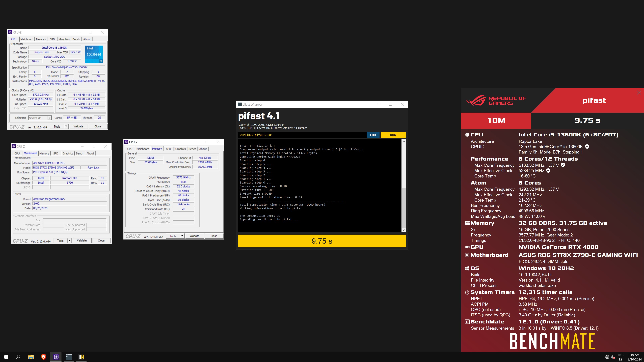The width and height of the screenshot is (644, 362).
Task: Click Model ROG STRIX Z790-E GAMING WIFI field
Action: tap(56, 168)
